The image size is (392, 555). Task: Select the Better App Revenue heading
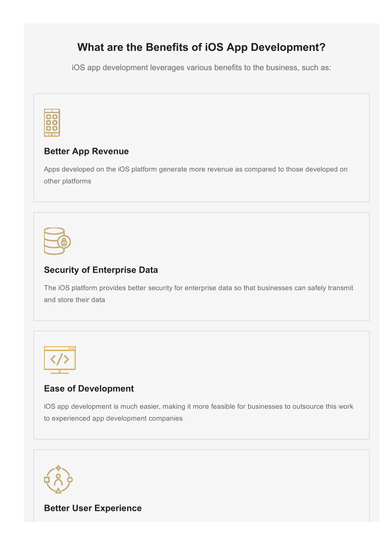coord(87,151)
